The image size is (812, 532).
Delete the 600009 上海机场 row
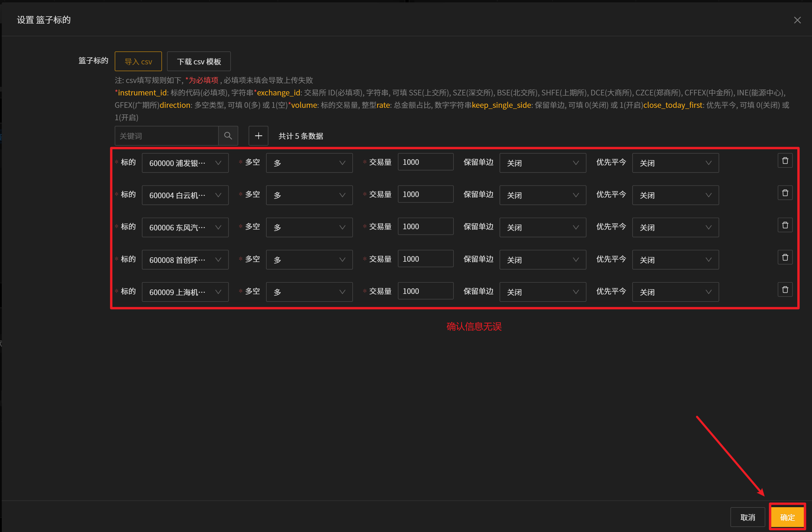(x=785, y=289)
